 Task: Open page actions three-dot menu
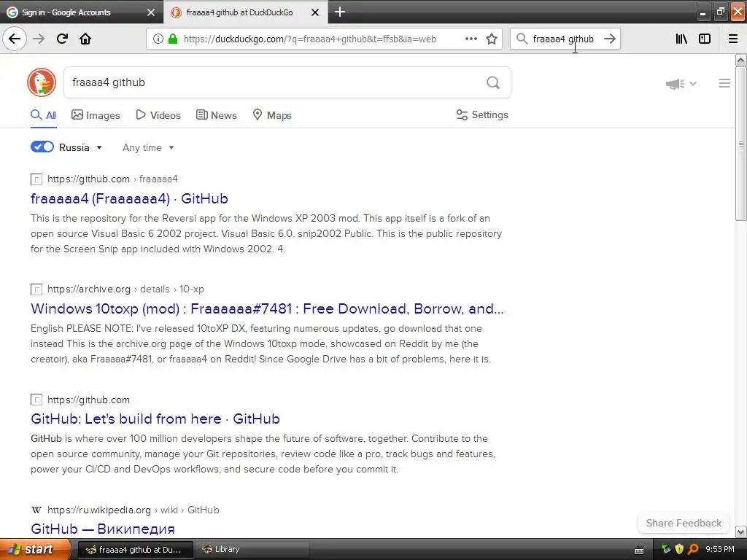pos(471,39)
